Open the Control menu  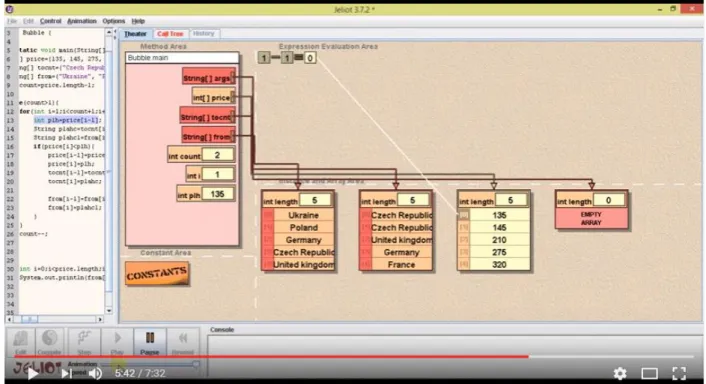[50, 21]
